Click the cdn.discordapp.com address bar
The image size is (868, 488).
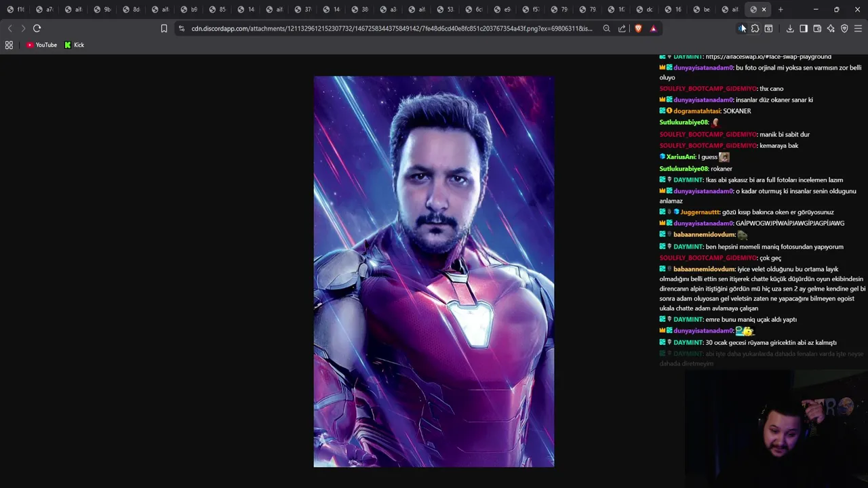click(392, 28)
